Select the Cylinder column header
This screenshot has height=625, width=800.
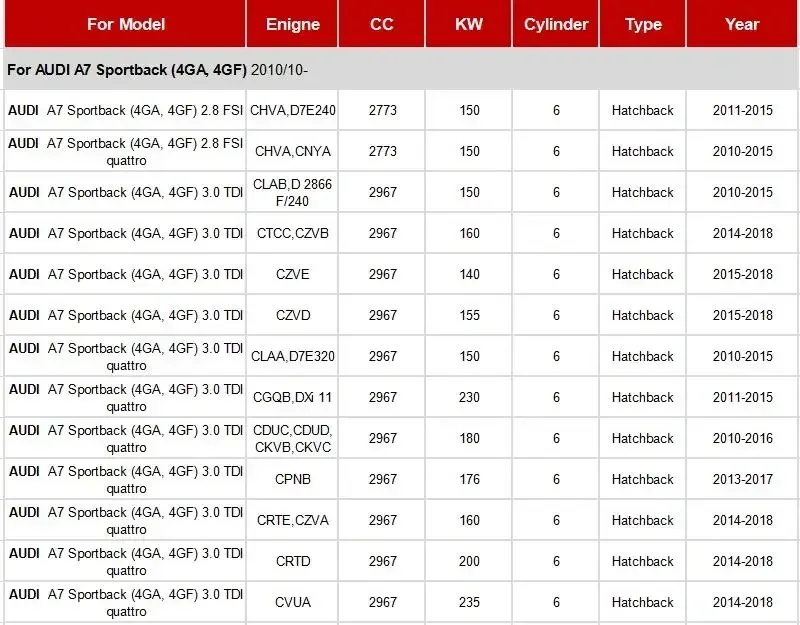tap(556, 24)
